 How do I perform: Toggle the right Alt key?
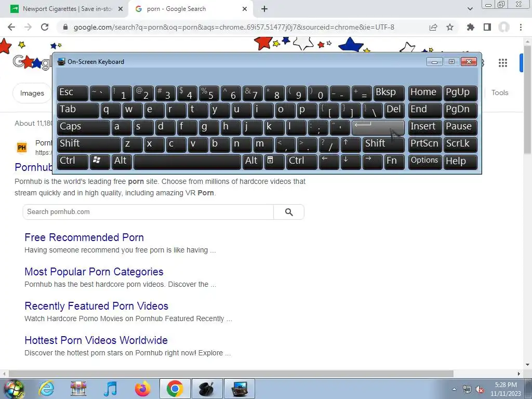click(253, 162)
